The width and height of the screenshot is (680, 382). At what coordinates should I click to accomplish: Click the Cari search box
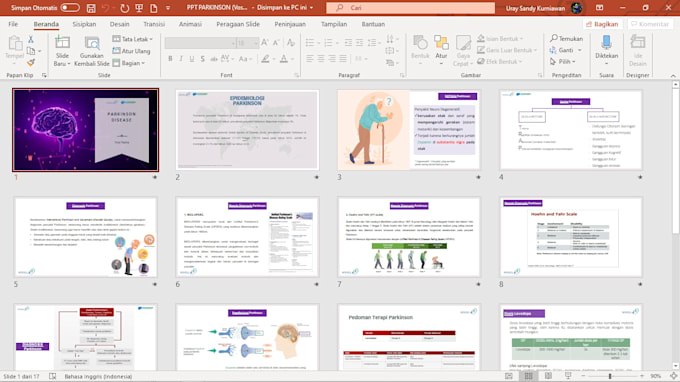click(x=410, y=8)
